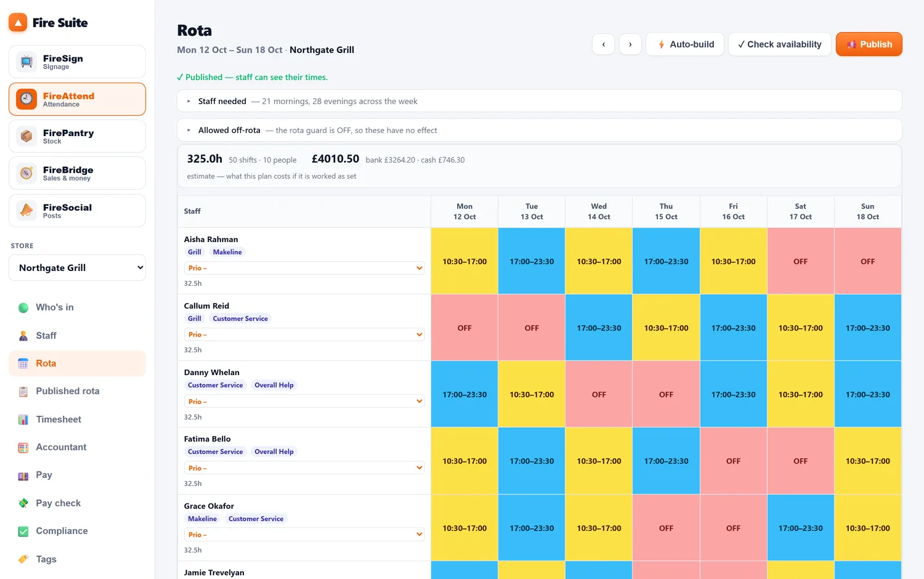Open Published rota menu item
Image resolution: width=924 pixels, height=579 pixels.
77,391
